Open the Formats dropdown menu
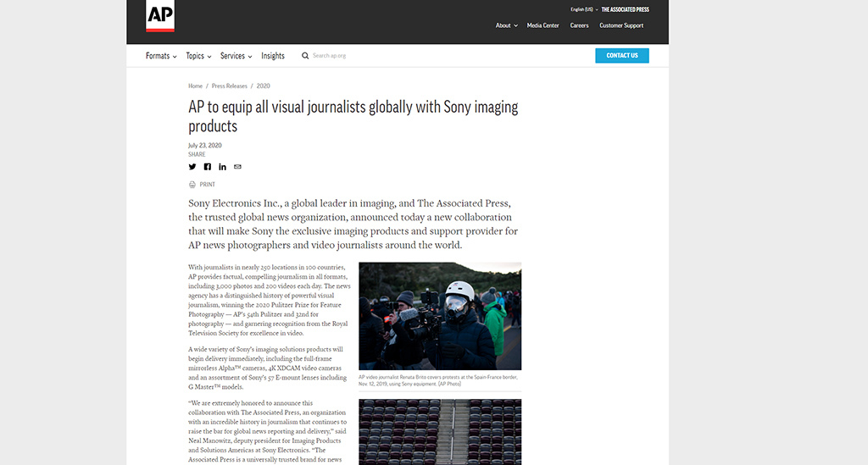This screenshot has width=868, height=465. coord(161,56)
